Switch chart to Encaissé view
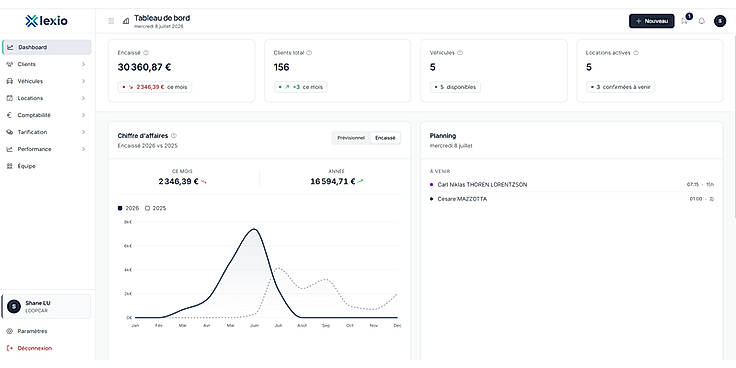The height and width of the screenshot is (368, 736). pos(385,138)
